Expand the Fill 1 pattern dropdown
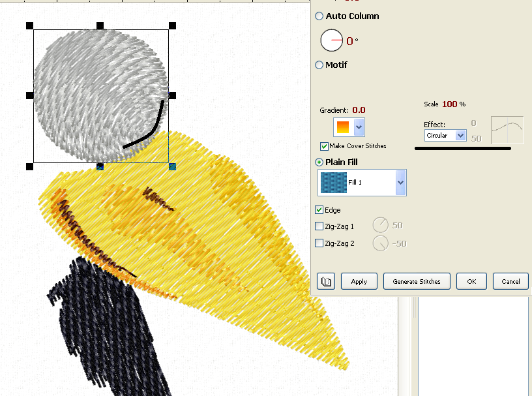 click(400, 183)
